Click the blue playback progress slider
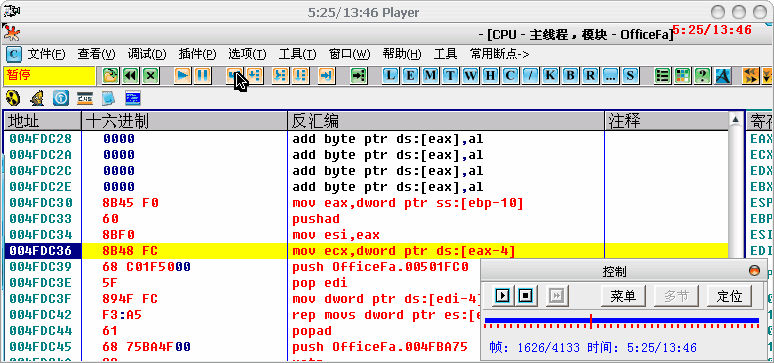 [621, 321]
